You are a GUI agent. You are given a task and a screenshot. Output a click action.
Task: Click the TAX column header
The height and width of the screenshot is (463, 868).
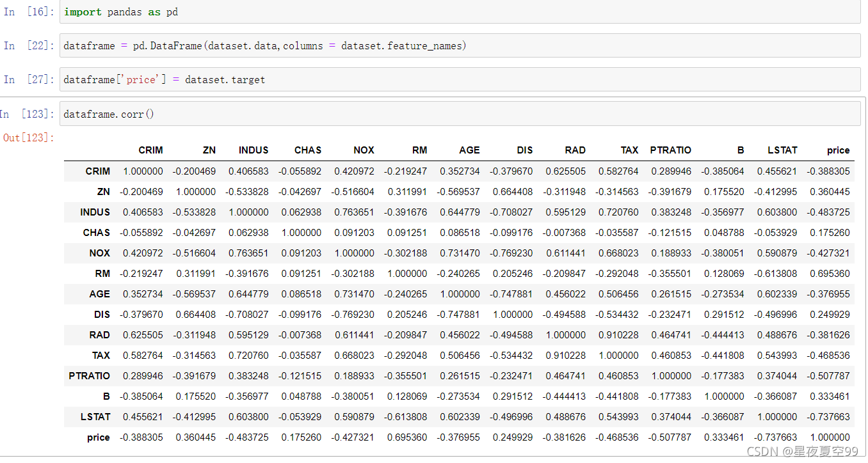[630, 150]
